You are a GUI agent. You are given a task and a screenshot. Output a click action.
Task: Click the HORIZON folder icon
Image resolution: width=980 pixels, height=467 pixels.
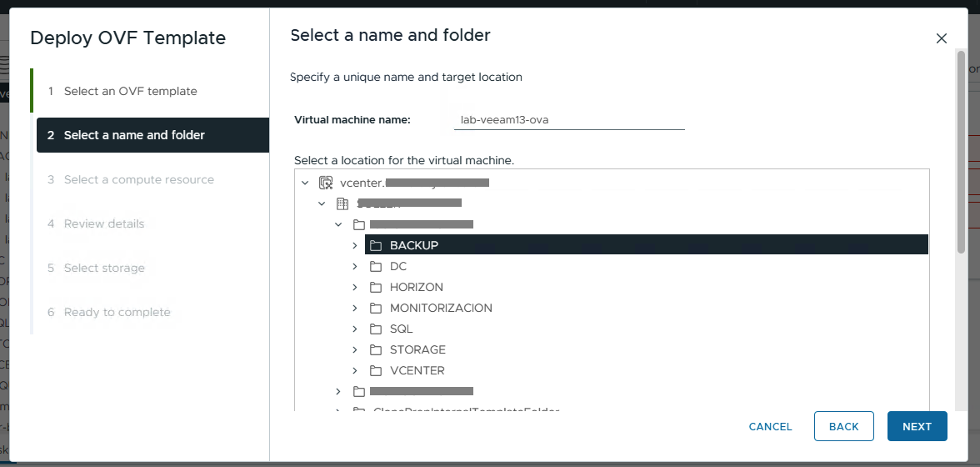[376, 287]
